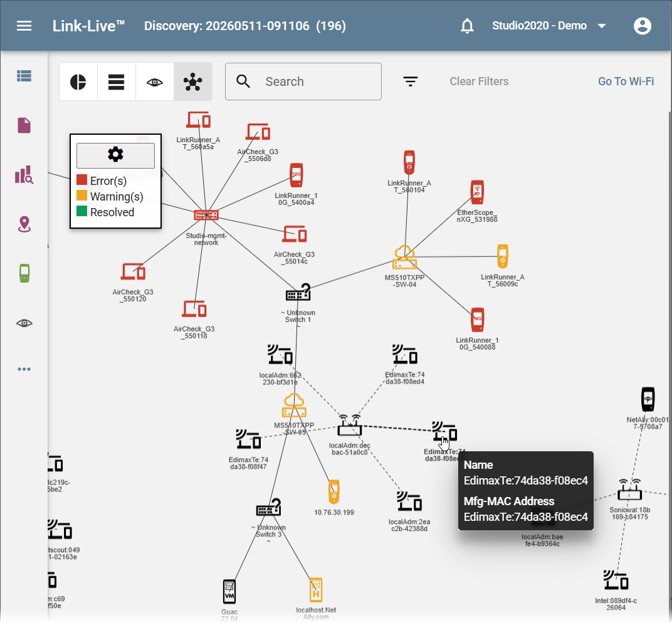Select the AirCheck_G3_550118 device node
This screenshot has width=672, height=623.
coord(194,309)
